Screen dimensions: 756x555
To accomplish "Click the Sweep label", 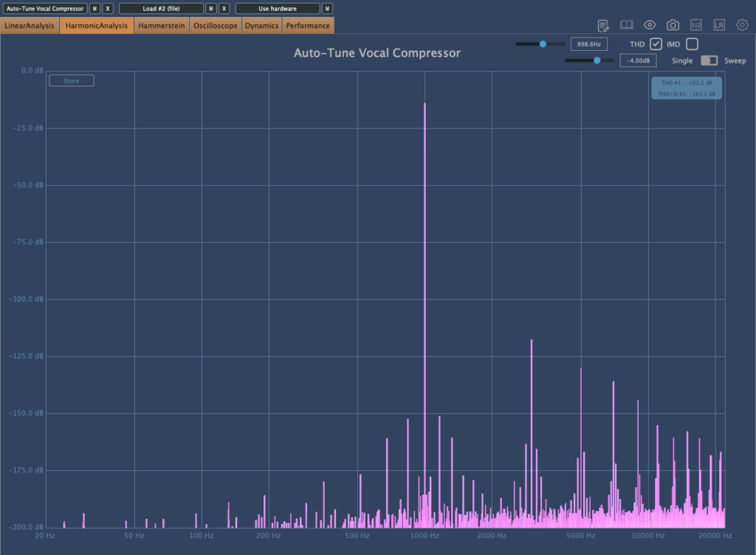I will click(735, 61).
